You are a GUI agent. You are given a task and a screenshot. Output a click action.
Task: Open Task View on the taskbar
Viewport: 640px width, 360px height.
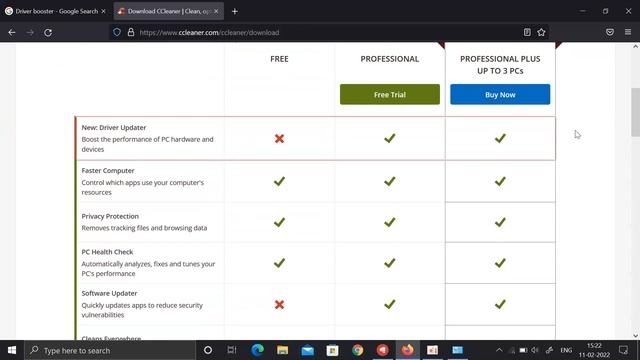232,350
